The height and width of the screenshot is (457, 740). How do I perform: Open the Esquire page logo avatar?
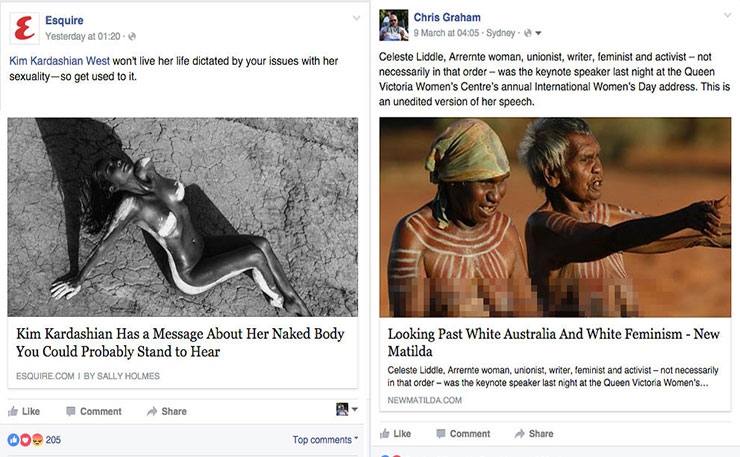[x=25, y=28]
